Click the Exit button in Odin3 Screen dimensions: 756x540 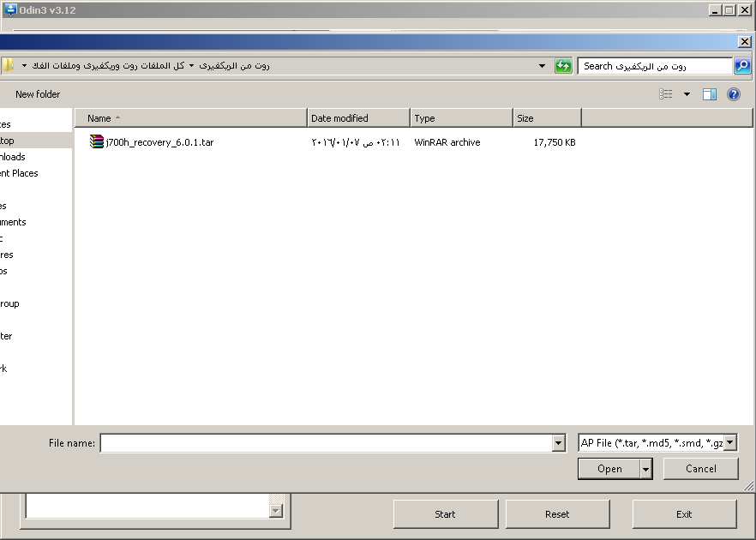pos(684,514)
